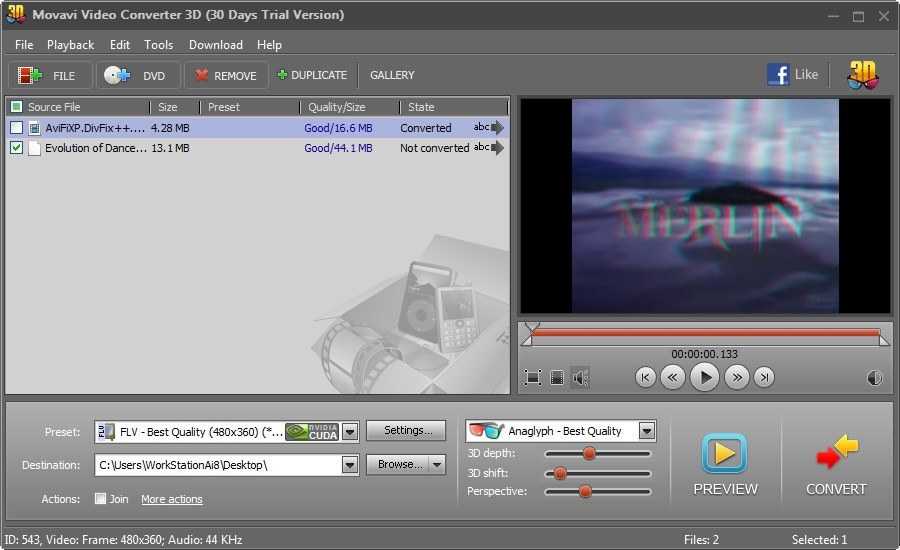The width and height of the screenshot is (900, 550).
Task: Open the Anaglyph 3D mode dropdown
Action: coord(647,431)
